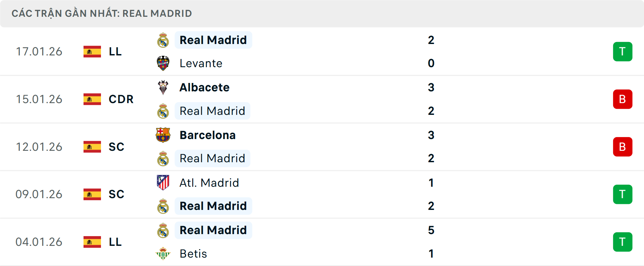644x266 pixels.
Task: Click the highlighted Real Madrid team link
Action: [x=213, y=40]
